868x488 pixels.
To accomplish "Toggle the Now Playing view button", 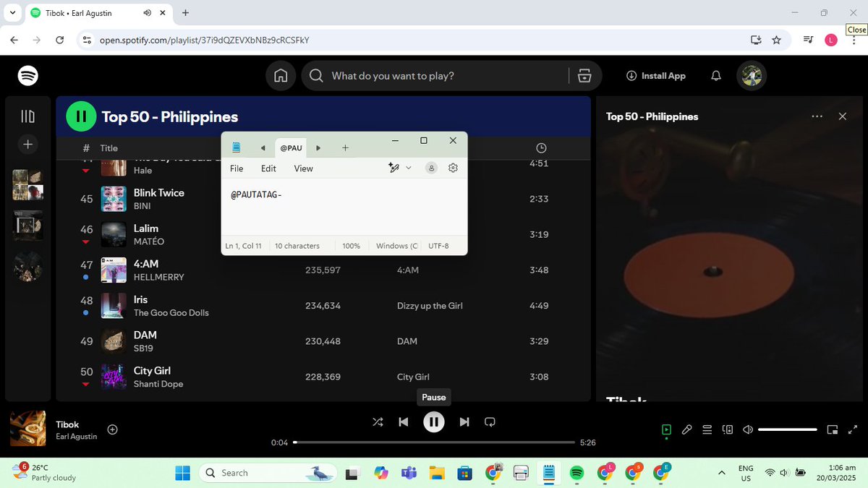I will pos(666,429).
